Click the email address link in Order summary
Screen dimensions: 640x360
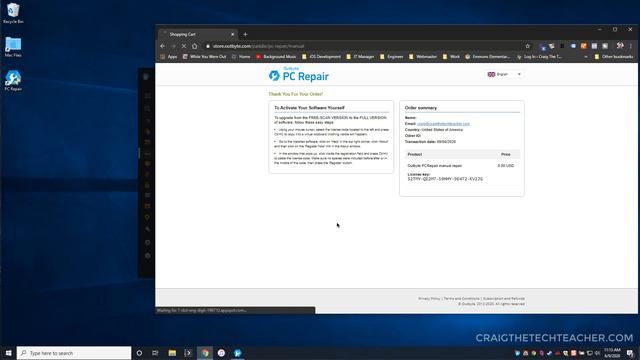[x=443, y=124]
